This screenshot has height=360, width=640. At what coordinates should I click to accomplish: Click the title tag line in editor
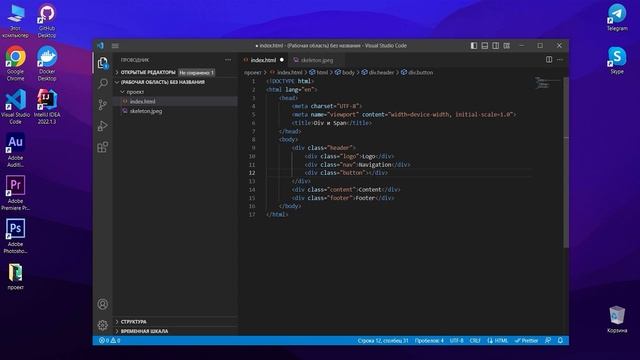coord(331,123)
